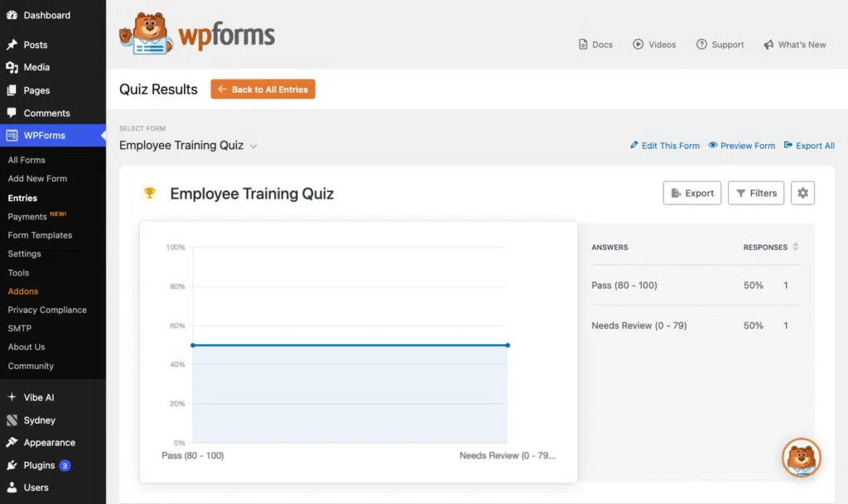
Task: Open the floating bear help bubble
Action: tap(802, 458)
